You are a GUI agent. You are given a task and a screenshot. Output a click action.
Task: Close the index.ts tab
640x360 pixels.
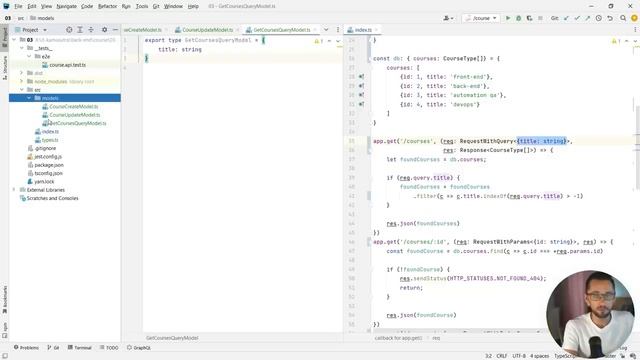click(x=376, y=30)
